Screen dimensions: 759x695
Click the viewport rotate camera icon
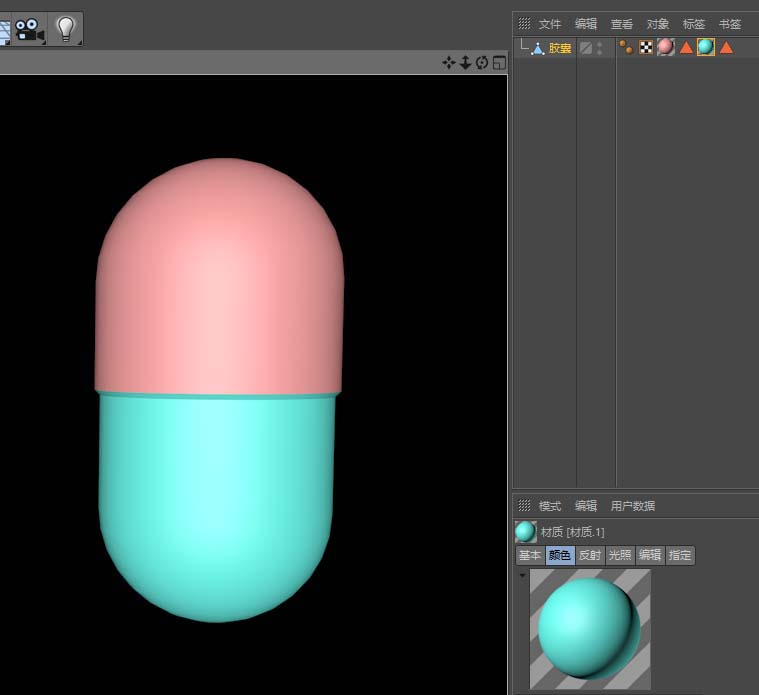(x=482, y=63)
